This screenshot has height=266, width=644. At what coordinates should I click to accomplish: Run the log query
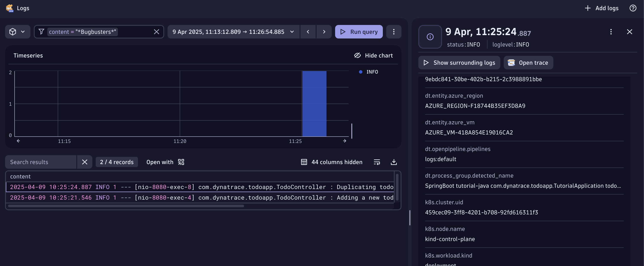point(359,32)
